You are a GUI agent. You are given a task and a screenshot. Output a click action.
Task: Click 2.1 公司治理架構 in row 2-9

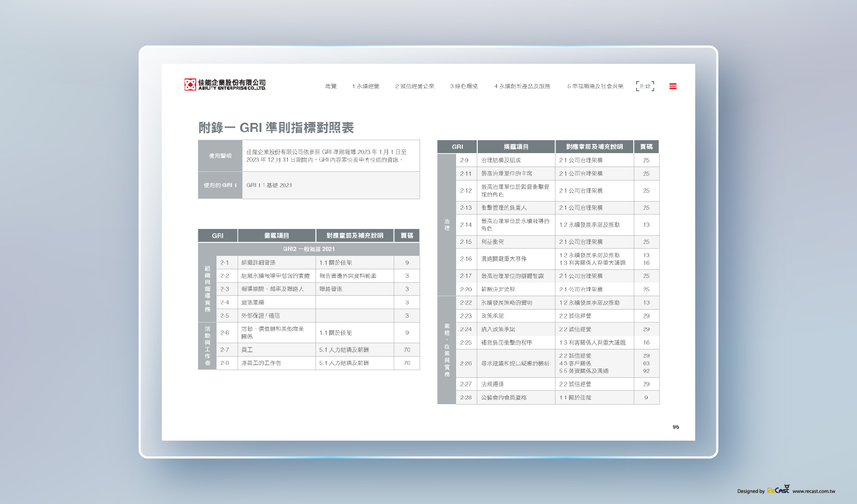tap(581, 160)
